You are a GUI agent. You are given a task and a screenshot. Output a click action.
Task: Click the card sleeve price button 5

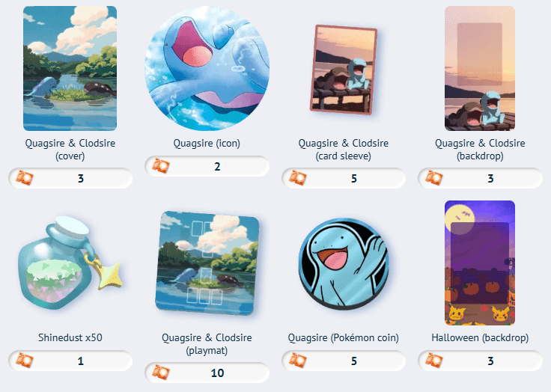pos(344,178)
